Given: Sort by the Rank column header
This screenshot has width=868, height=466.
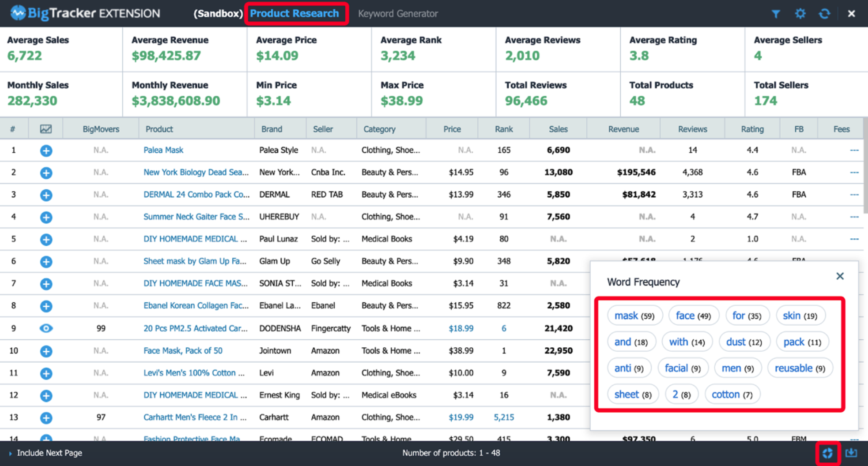Looking at the screenshot, I should 503,129.
